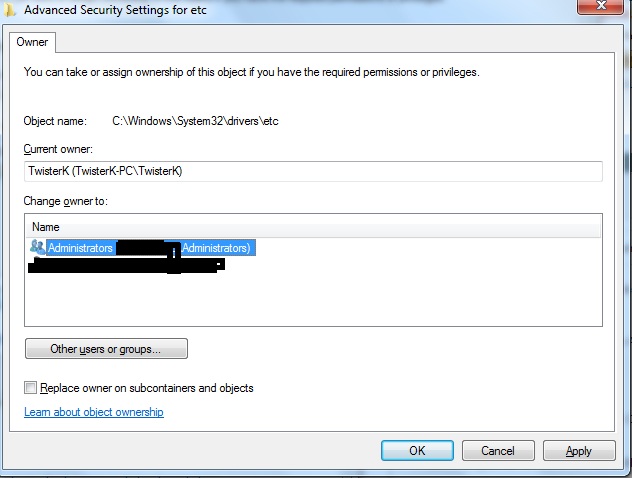Cancel the ownership changes
Viewport: 632px width, 478px height.
click(x=497, y=451)
